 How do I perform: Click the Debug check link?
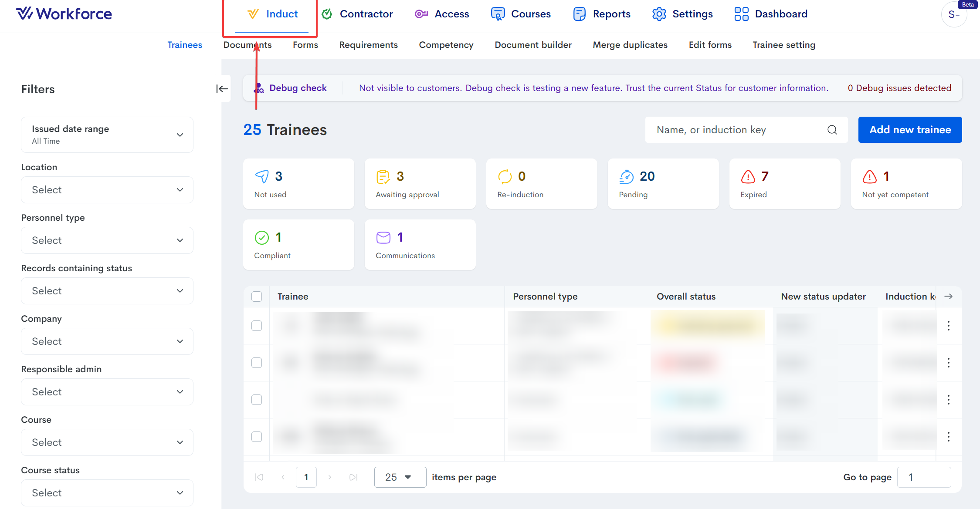[298, 88]
